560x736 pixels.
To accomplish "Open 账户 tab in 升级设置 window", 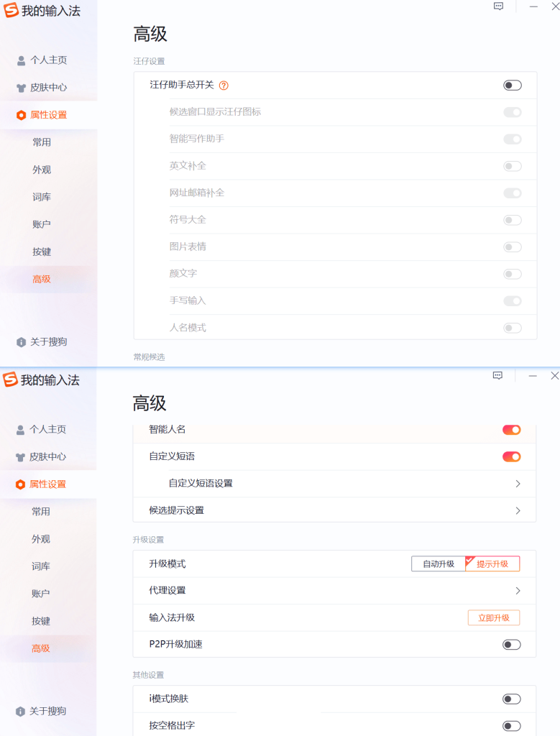I will coord(41,594).
